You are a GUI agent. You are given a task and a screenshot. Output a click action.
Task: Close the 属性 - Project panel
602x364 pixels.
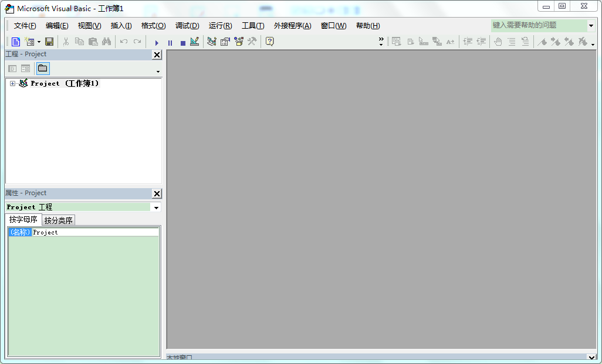(x=157, y=193)
